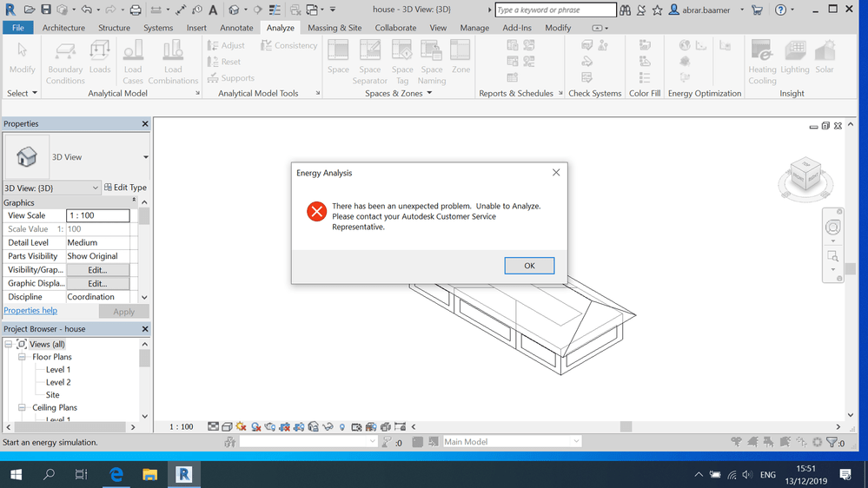Click the Project Browser vertical scrollbar thumb

coord(144,359)
